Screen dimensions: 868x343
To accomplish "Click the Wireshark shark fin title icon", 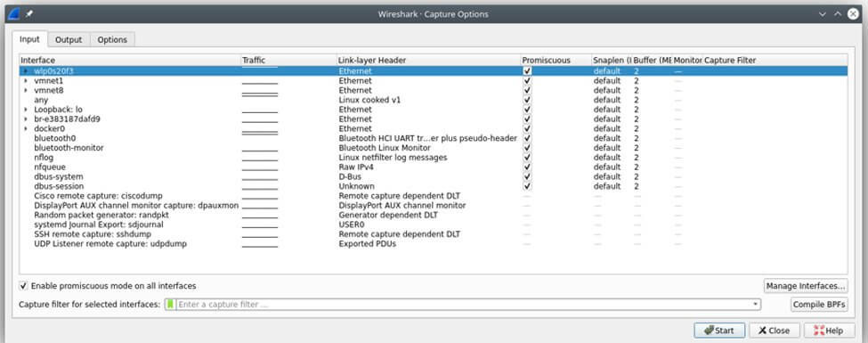I will coord(15,14).
